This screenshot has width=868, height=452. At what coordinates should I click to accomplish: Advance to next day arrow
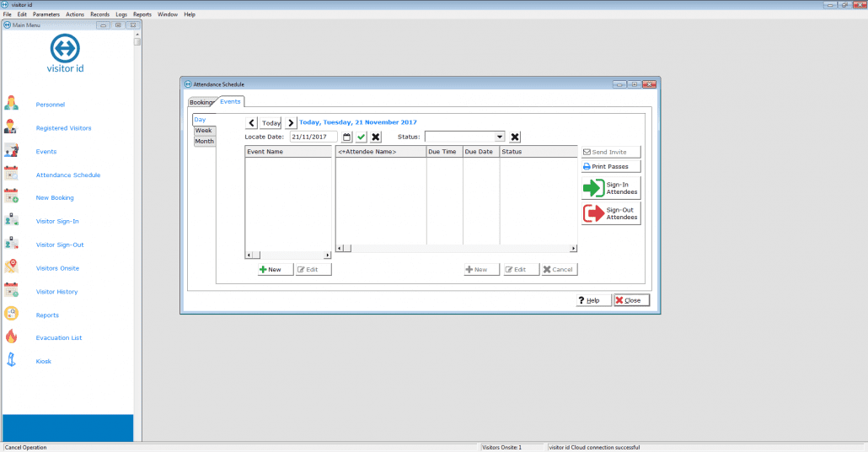coord(291,122)
